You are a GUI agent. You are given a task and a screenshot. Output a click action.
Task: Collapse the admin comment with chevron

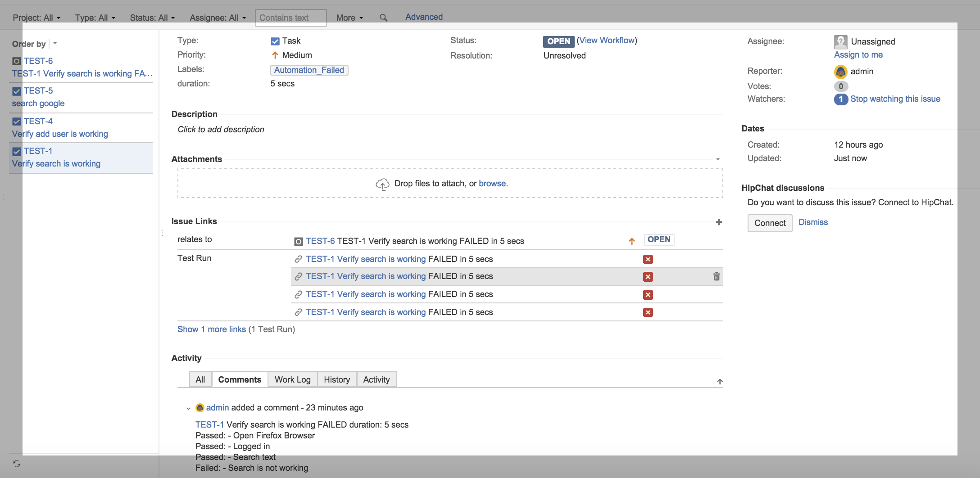click(188, 408)
